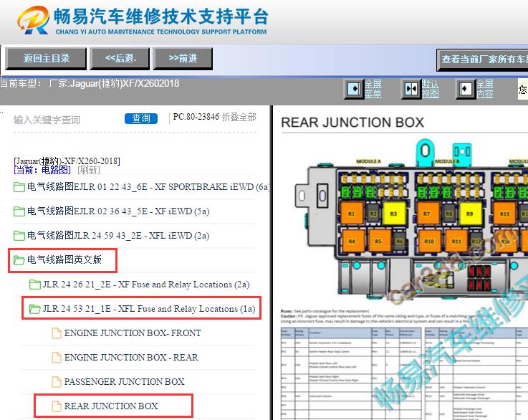Collapse the 电气线路图英文版 folder icon
The width and height of the screenshot is (528, 420).
tap(19, 260)
